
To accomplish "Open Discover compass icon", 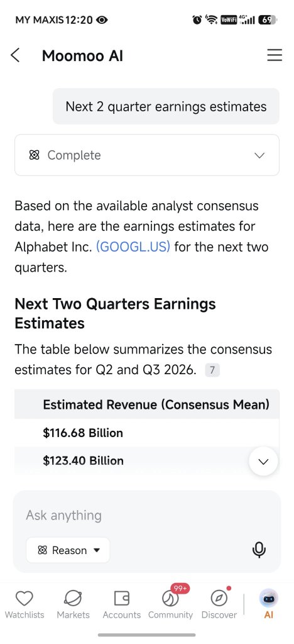I will pos(219,599).
